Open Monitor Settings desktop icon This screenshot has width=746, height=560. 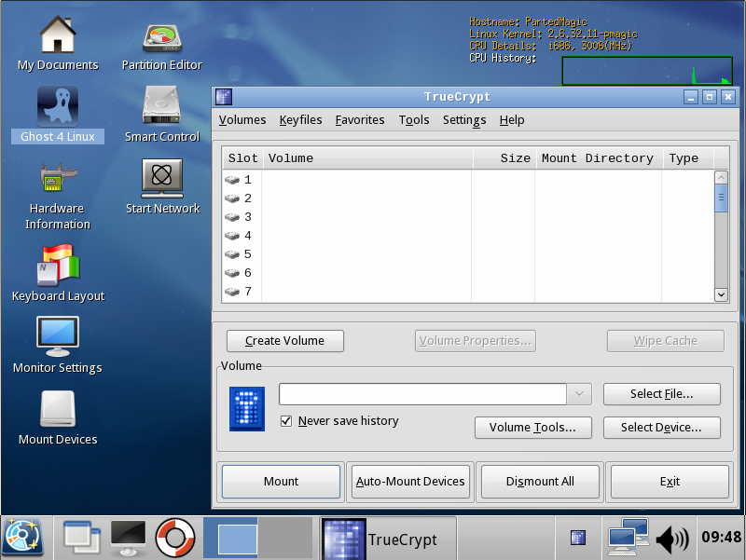point(58,345)
